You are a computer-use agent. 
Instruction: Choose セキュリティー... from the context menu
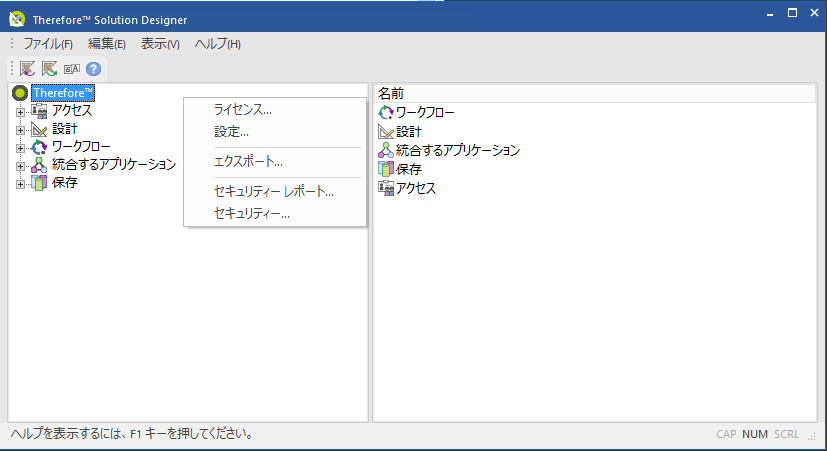coord(275,214)
